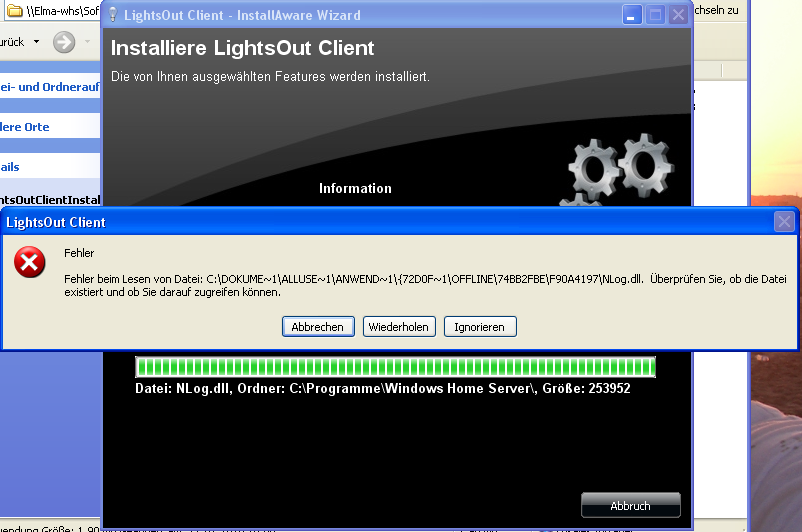The width and height of the screenshot is (802, 532).
Task: Click the lightbulb icon in wizard title bar
Action: (x=113, y=15)
